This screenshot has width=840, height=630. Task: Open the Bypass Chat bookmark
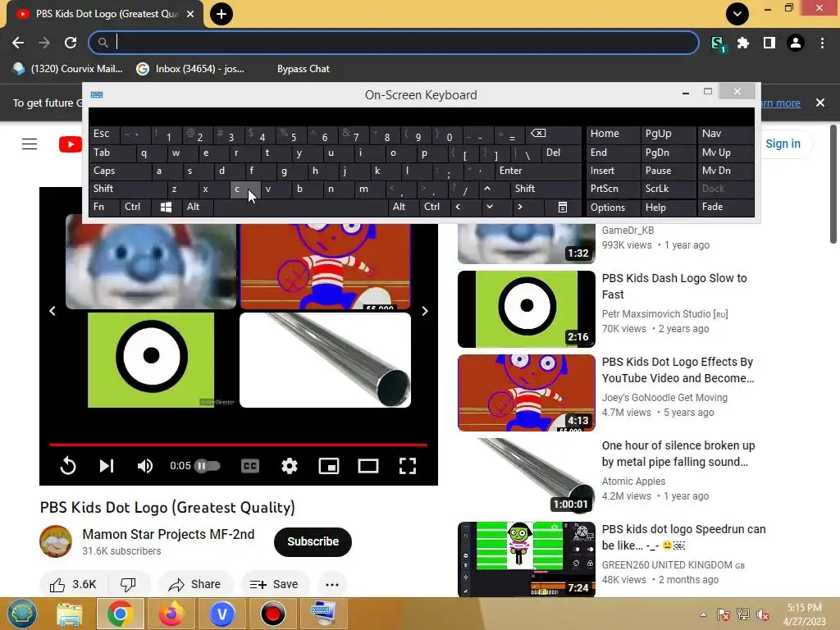pyautogui.click(x=304, y=69)
